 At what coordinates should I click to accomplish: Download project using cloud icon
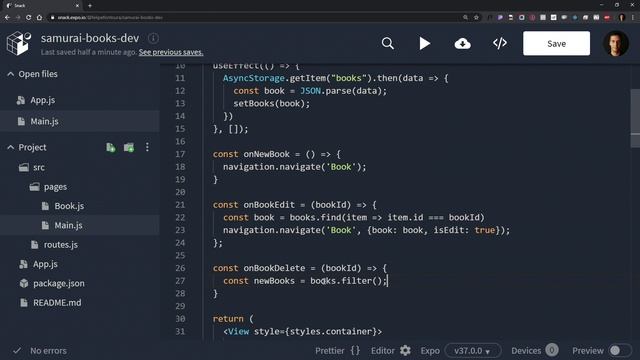(x=462, y=43)
